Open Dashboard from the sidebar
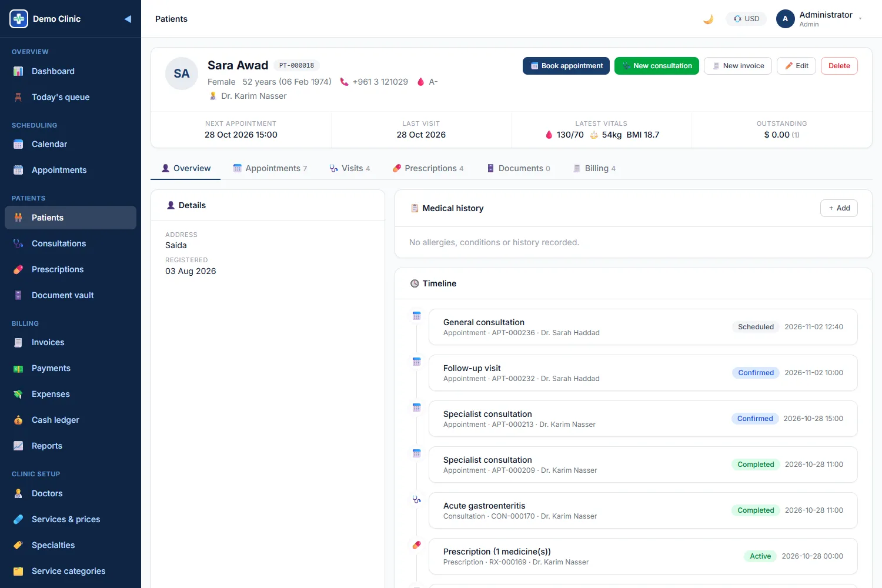Image resolution: width=882 pixels, height=588 pixels. (x=71, y=71)
